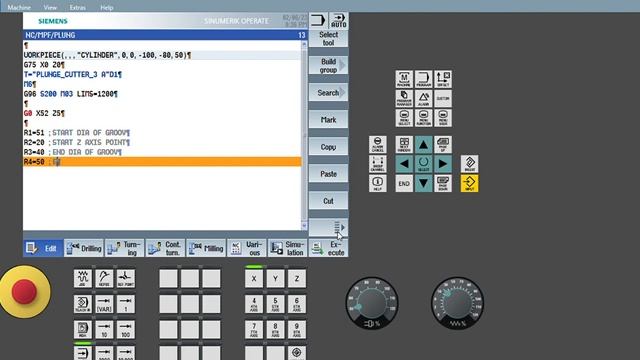Click the Execute softkey
Viewport: 640px width, 360px height.
[328, 248]
